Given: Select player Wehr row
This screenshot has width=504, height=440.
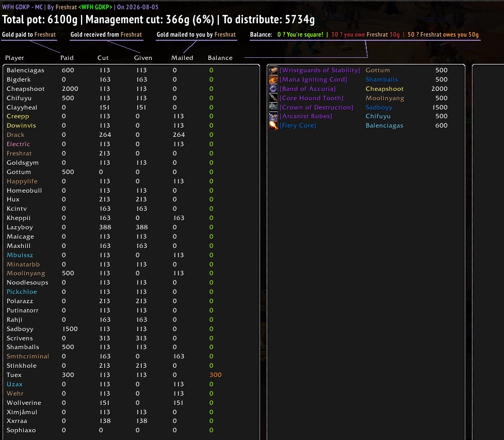Looking at the screenshot, I should pyautogui.click(x=131, y=394).
